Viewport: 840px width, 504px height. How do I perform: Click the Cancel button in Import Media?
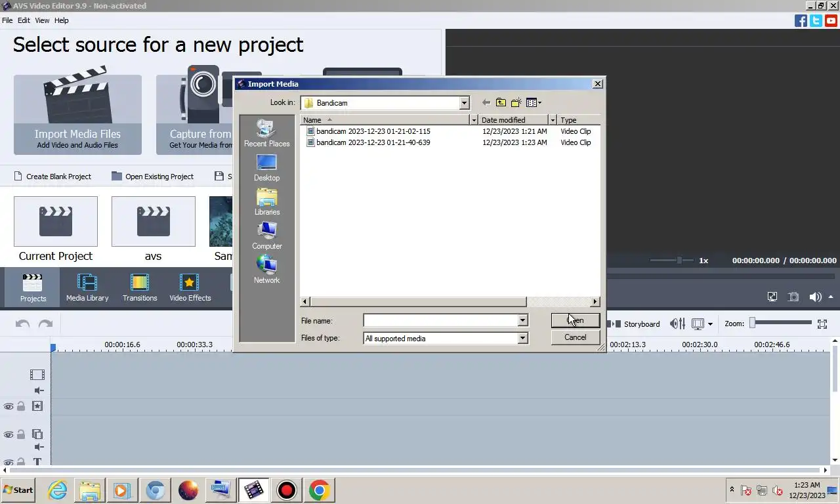576,337
